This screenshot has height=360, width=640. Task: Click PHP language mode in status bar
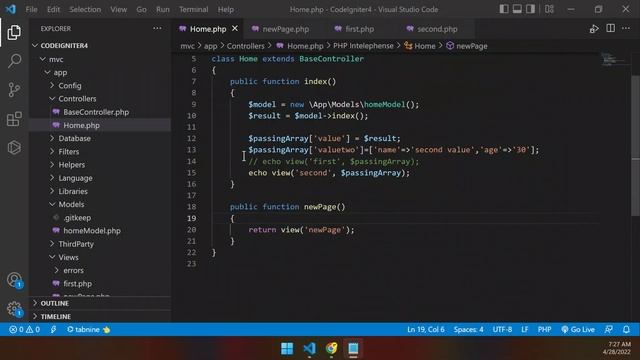pos(544,329)
